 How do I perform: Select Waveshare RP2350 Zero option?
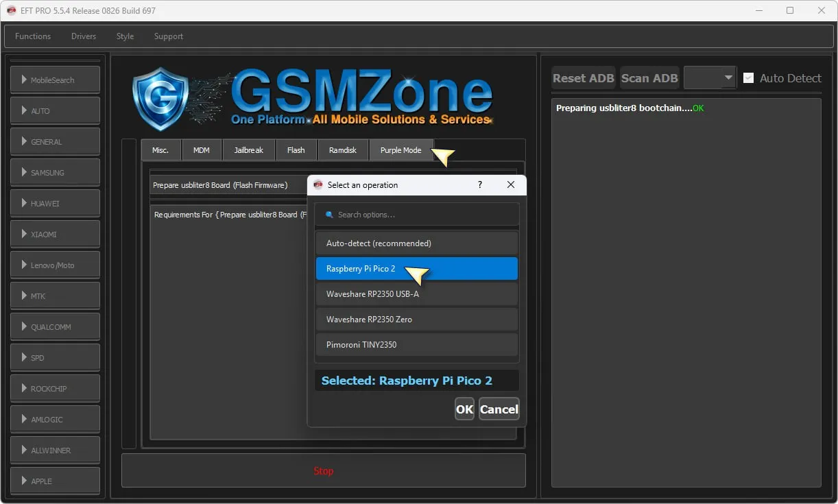pyautogui.click(x=417, y=320)
